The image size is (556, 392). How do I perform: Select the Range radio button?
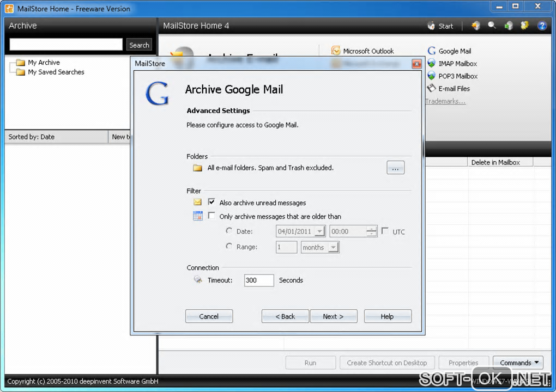tap(229, 246)
